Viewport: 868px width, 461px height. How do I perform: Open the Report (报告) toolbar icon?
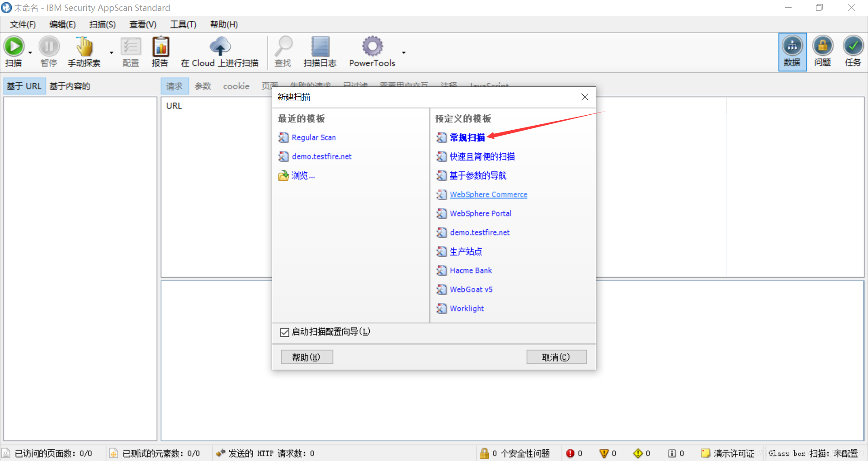[x=160, y=47]
